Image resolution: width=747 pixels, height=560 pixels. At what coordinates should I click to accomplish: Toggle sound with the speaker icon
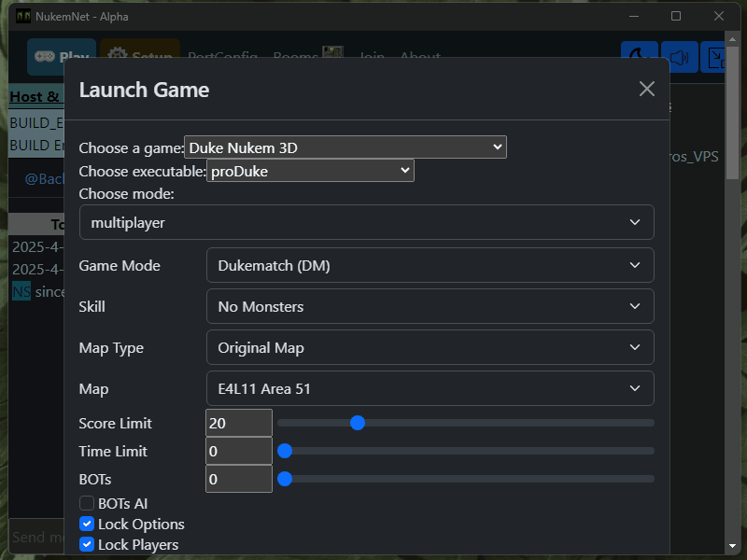[680, 57]
